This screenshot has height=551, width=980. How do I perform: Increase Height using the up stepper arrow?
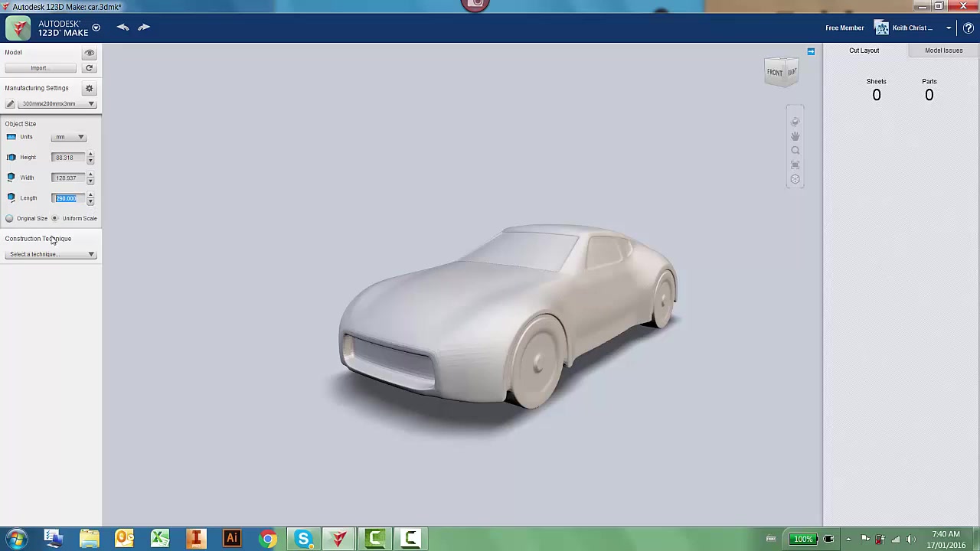(x=90, y=154)
